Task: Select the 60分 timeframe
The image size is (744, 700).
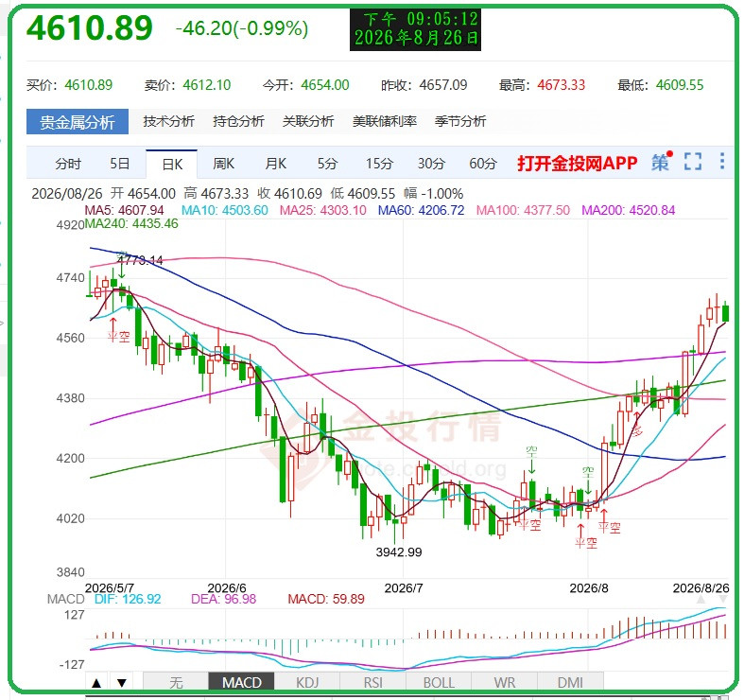Action: coord(483,164)
